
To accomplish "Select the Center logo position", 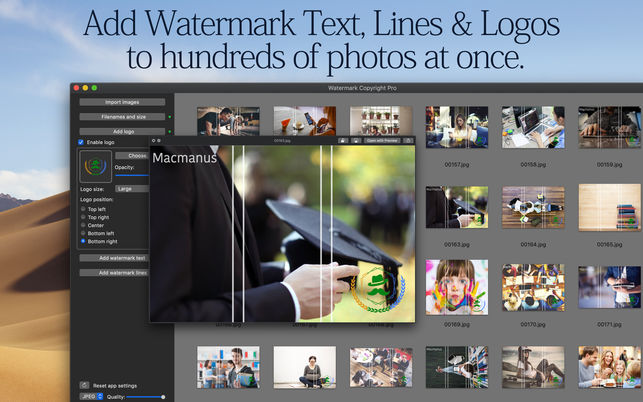I will (x=83, y=225).
